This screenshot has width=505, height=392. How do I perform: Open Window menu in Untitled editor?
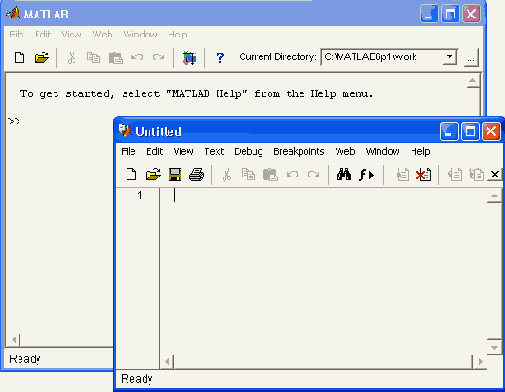pos(383,152)
